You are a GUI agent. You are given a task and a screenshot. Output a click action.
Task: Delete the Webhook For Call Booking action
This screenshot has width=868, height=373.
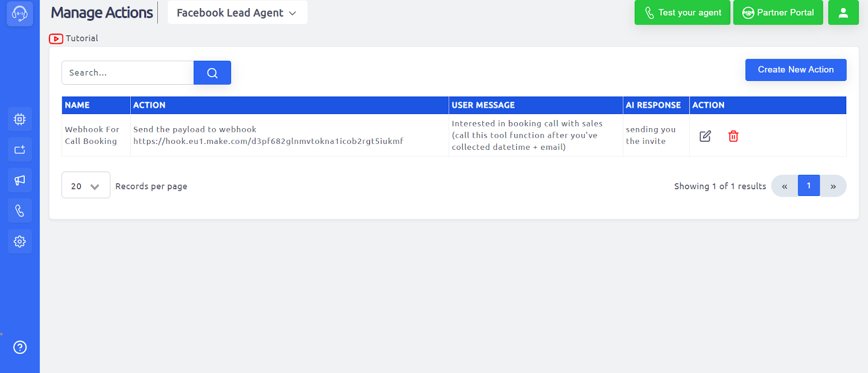pyautogui.click(x=733, y=136)
